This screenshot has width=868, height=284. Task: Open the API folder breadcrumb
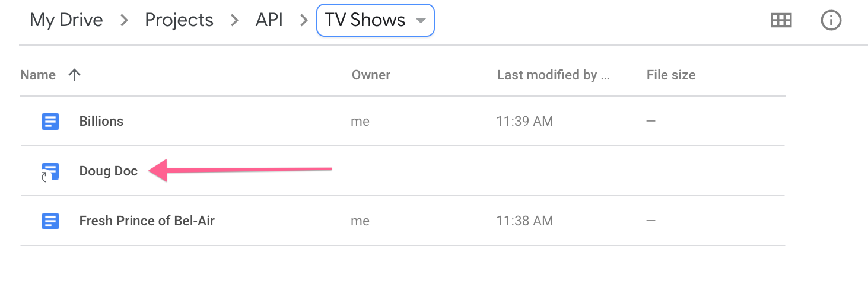click(269, 20)
